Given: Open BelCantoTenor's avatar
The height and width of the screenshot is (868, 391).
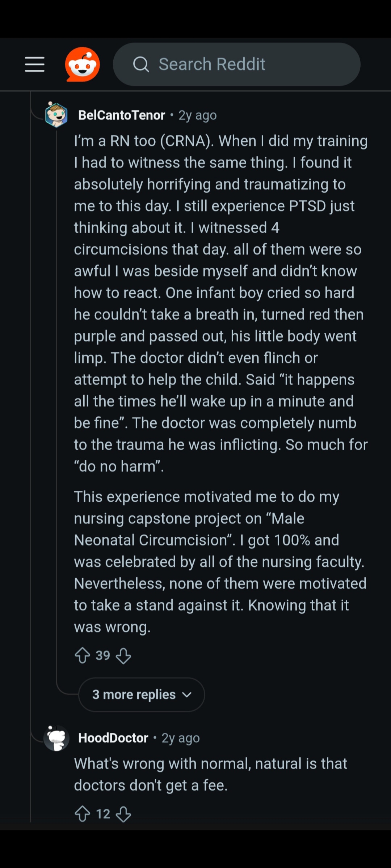Looking at the screenshot, I should coord(56,115).
